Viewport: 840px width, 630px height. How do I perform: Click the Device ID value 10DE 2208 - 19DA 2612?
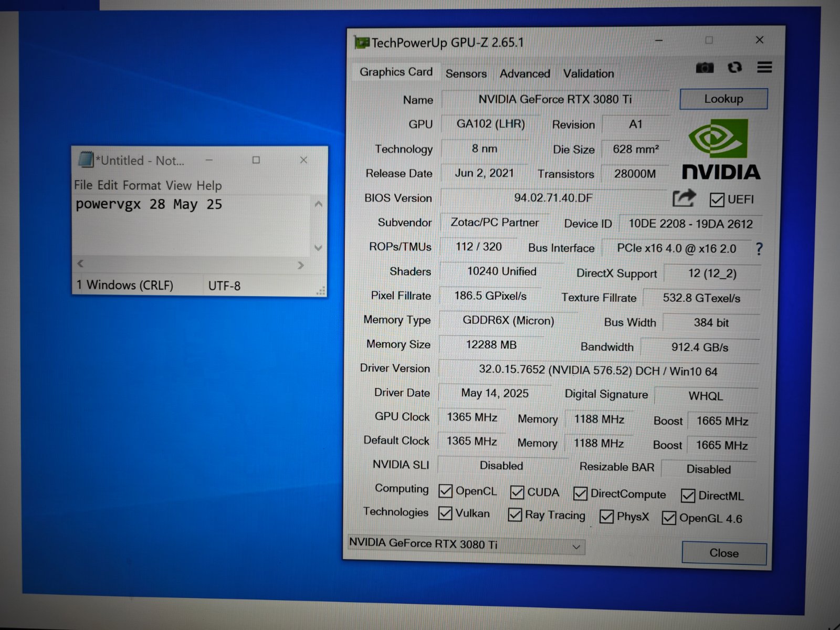[690, 224]
